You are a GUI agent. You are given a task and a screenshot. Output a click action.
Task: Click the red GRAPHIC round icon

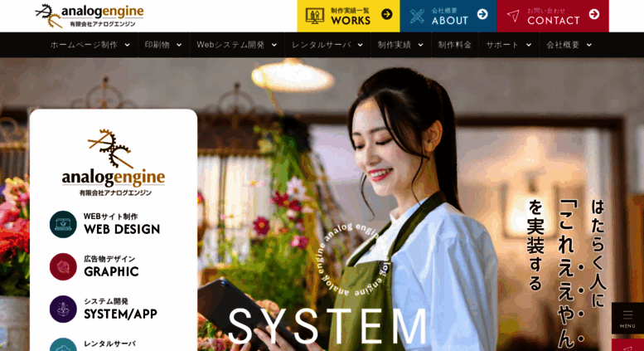[x=63, y=266]
